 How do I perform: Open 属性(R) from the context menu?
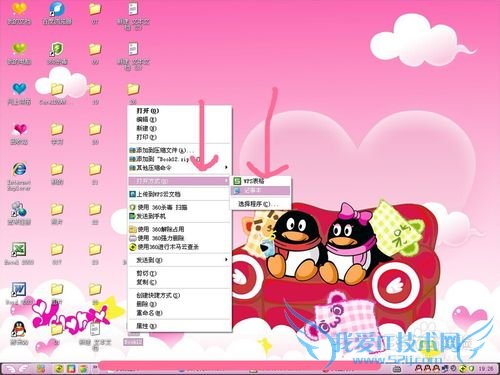coord(180,326)
